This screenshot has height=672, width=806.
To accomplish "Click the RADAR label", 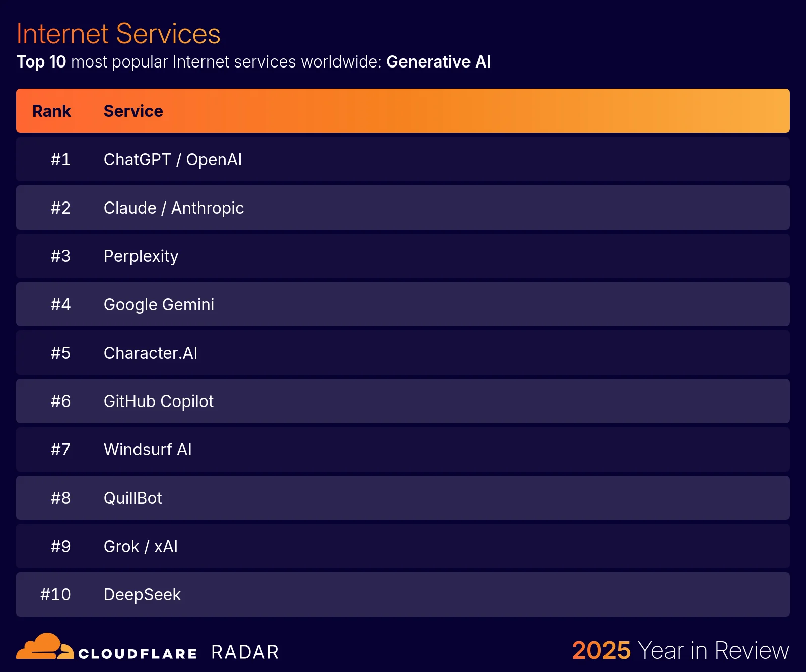I will [x=244, y=651].
